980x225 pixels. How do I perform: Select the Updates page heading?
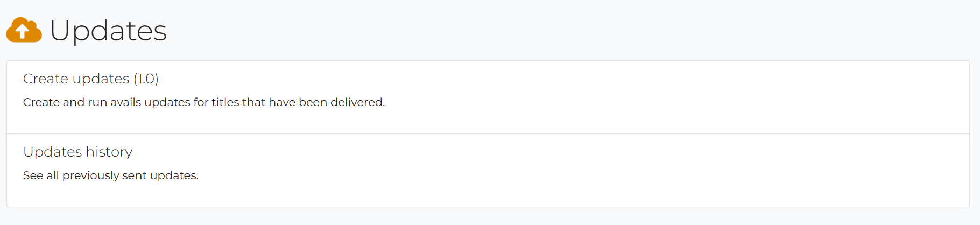(108, 30)
